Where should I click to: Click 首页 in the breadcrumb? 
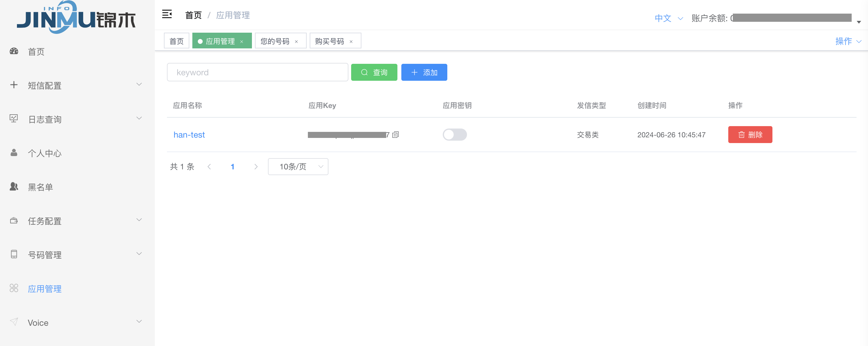pos(194,15)
